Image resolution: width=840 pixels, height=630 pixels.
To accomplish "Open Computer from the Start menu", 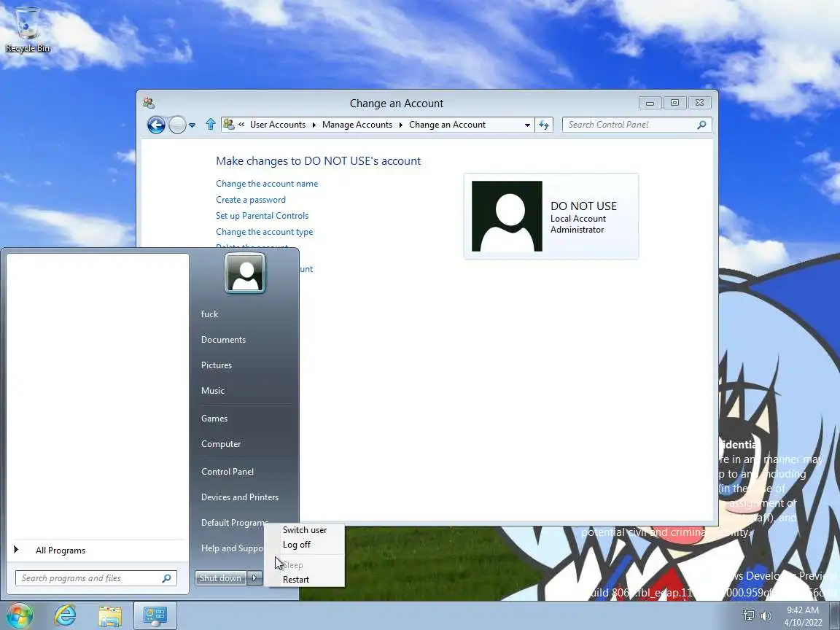I will tap(221, 444).
